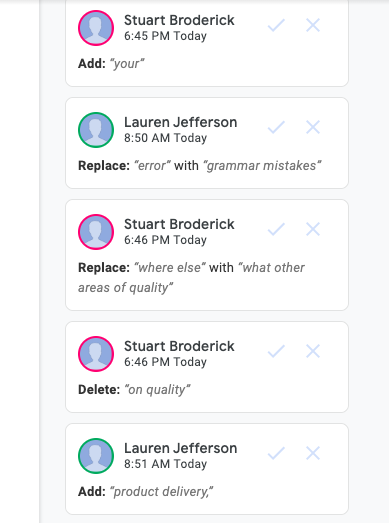Reject Stuart Broderick's add "your" suggestion
This screenshot has width=389, height=523.
pyautogui.click(x=313, y=25)
